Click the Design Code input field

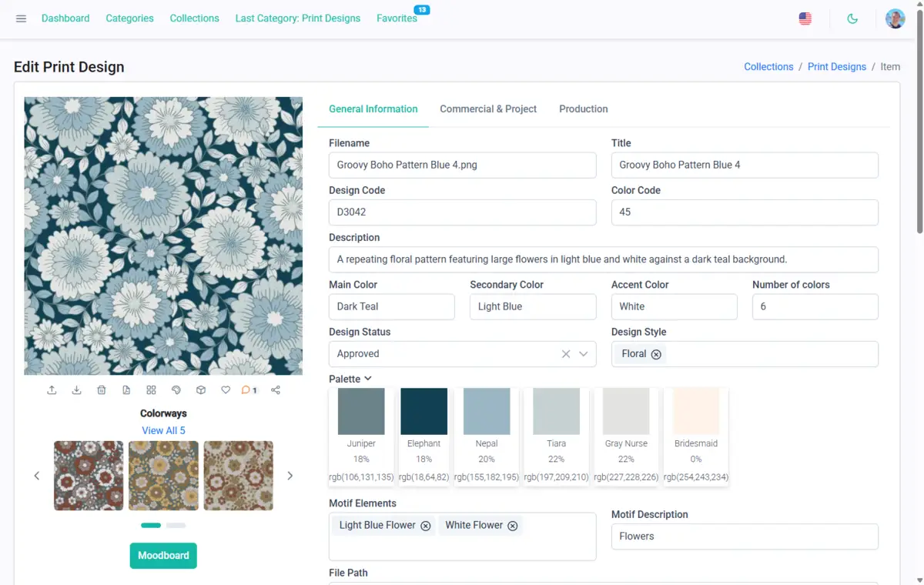pos(462,212)
